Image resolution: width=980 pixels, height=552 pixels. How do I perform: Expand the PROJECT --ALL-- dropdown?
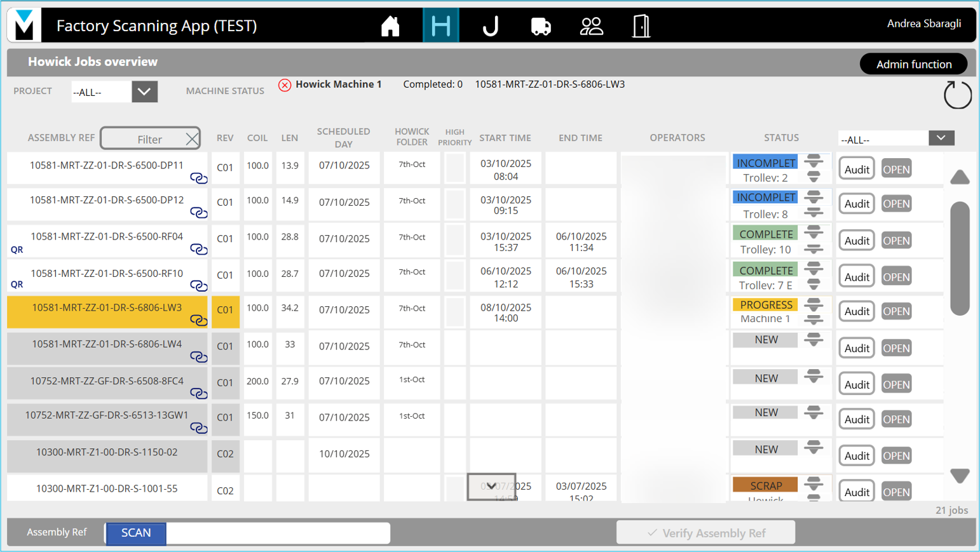coord(144,91)
